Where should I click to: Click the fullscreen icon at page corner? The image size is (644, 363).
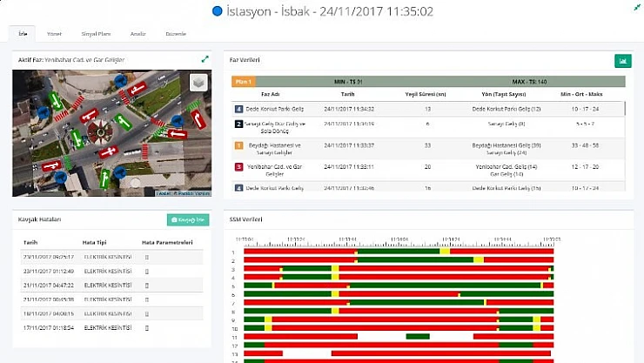(x=637, y=7)
